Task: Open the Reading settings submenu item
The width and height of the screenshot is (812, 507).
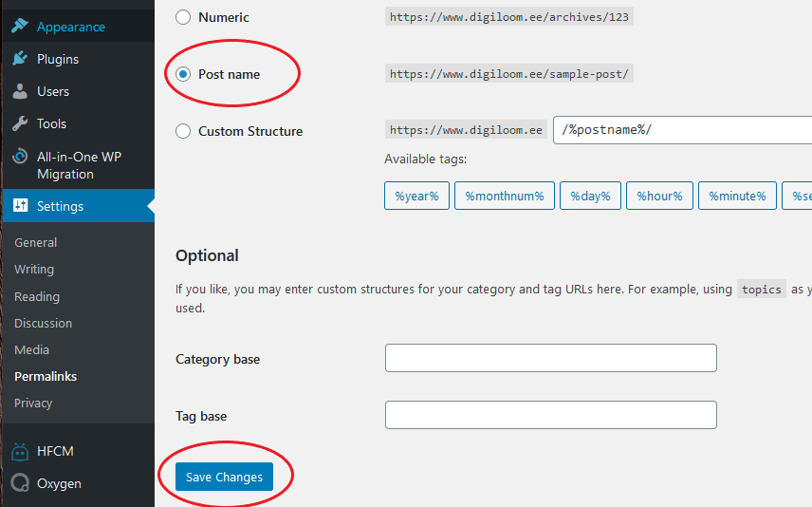Action: (37, 296)
